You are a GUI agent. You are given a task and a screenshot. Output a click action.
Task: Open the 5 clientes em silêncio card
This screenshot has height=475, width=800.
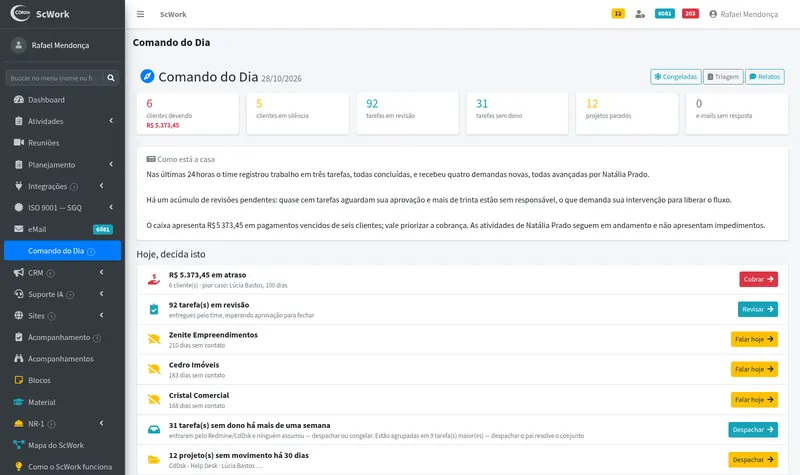(297, 114)
